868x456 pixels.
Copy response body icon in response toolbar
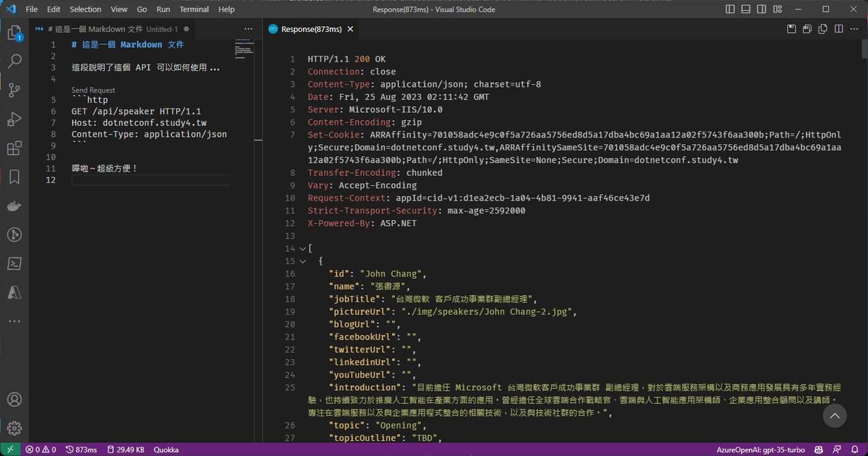(823, 29)
